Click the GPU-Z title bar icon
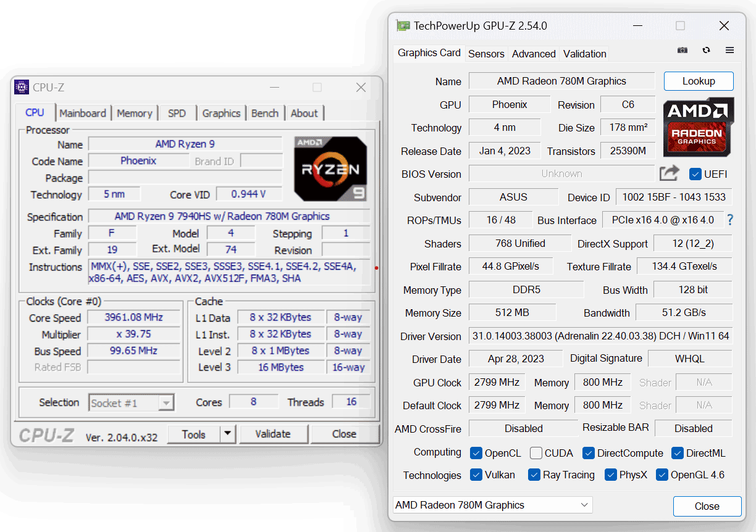756x532 pixels. [x=403, y=25]
